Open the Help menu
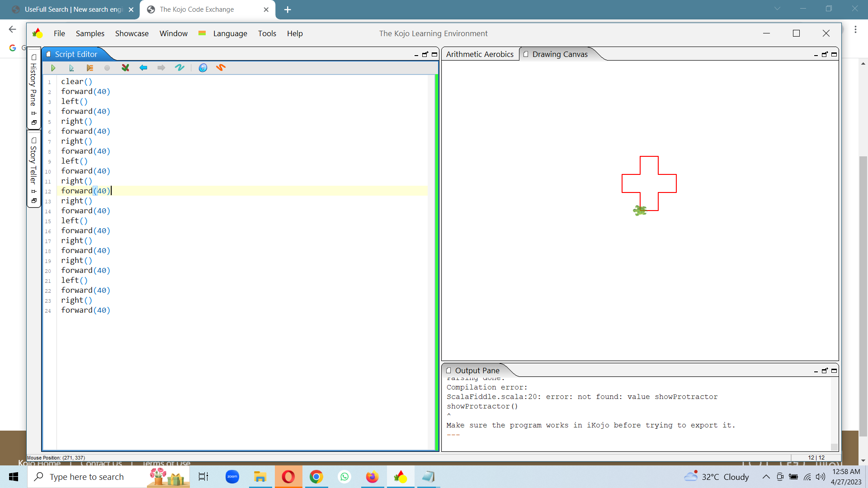868x488 pixels. tap(295, 33)
